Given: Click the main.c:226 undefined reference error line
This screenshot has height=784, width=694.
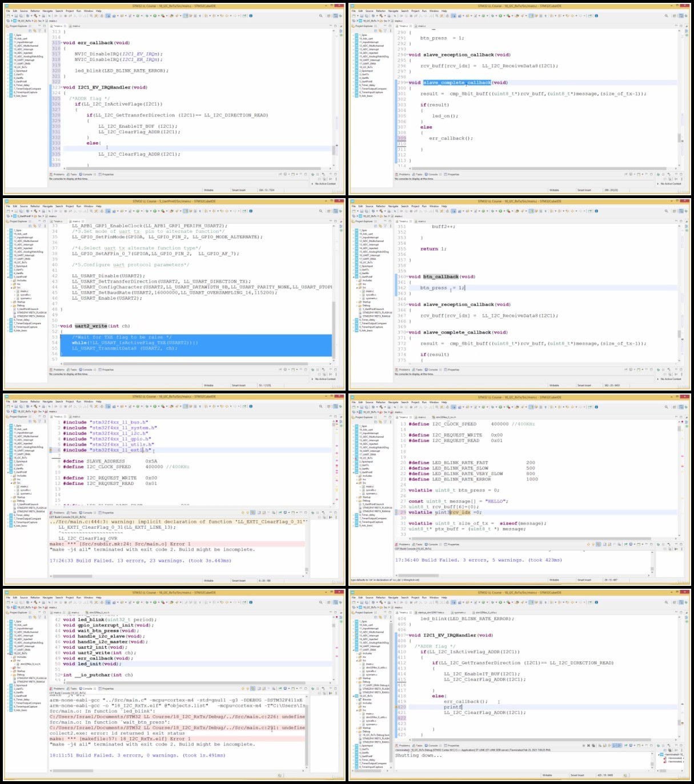Looking at the screenshot, I should 178,717.
